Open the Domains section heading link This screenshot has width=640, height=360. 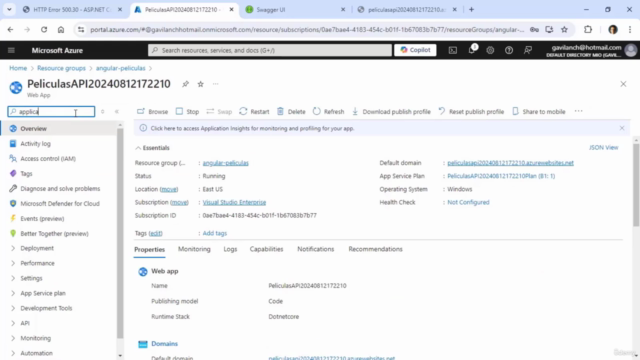click(x=164, y=344)
